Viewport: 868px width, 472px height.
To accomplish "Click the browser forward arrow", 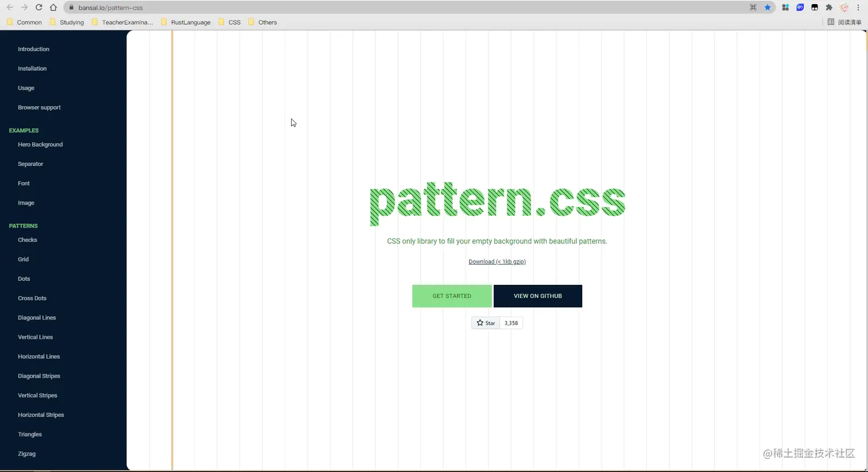I will 24,7.
